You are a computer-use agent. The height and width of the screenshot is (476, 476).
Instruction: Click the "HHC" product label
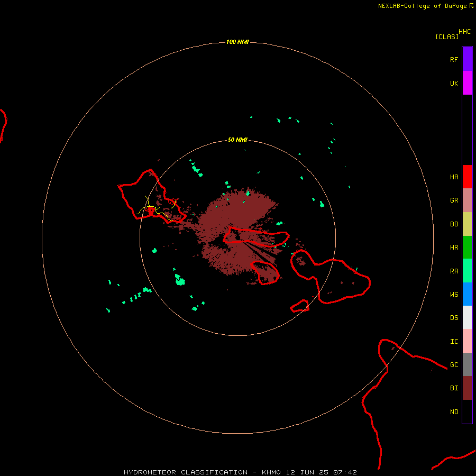coord(464,32)
